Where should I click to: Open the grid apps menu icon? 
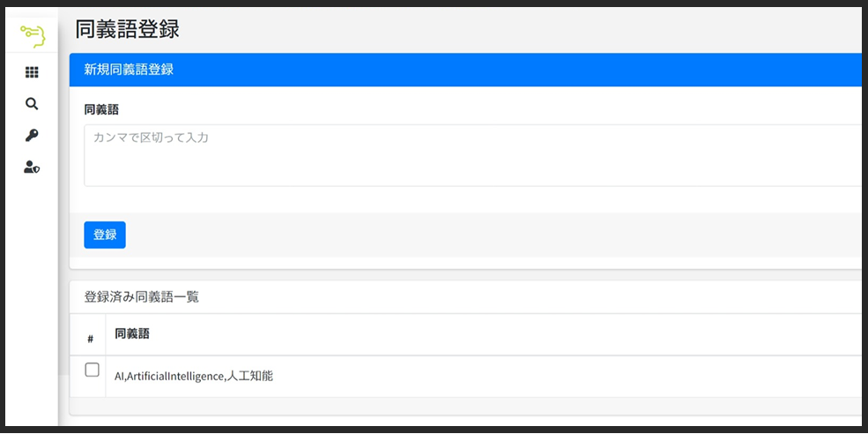tap(32, 73)
